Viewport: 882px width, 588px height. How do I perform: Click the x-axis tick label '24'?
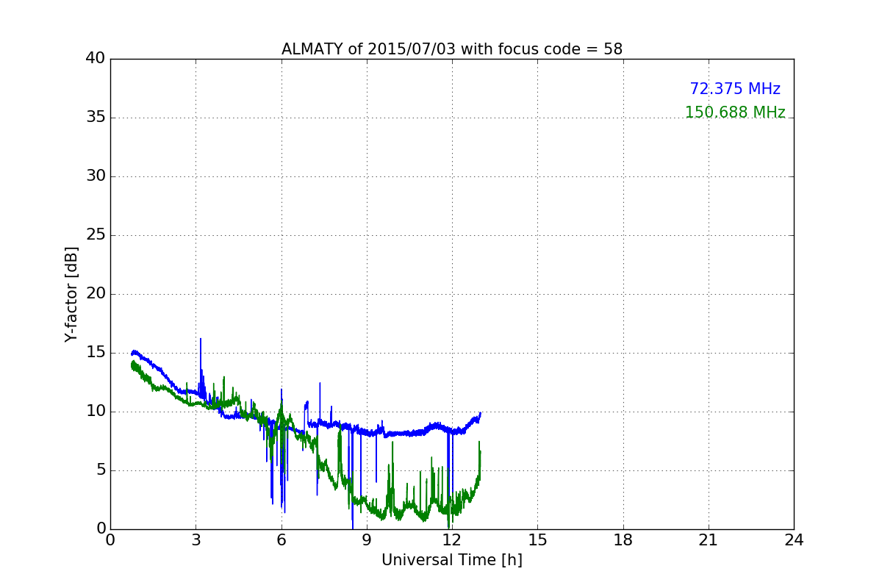[794, 539]
